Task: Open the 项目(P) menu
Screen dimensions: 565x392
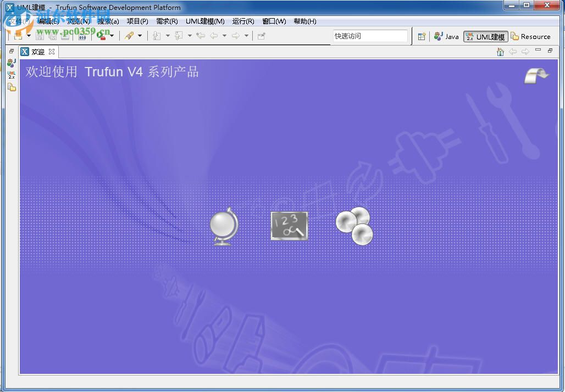Action: 137,21
